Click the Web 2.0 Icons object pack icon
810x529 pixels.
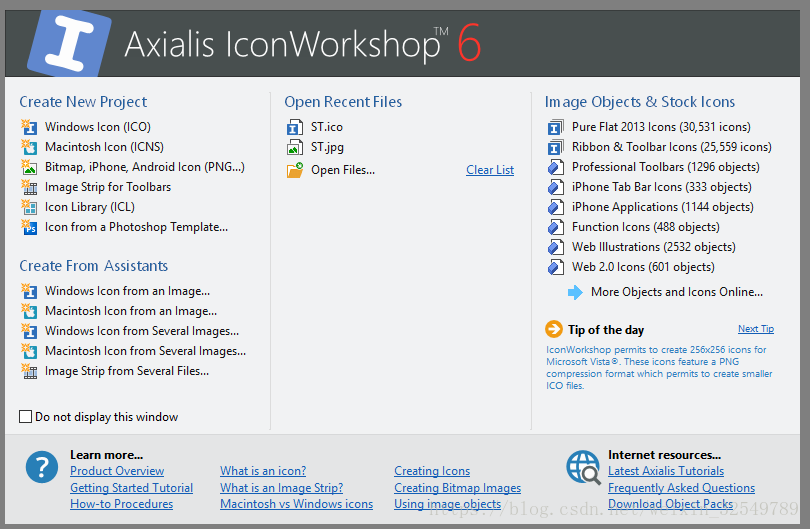(556, 267)
